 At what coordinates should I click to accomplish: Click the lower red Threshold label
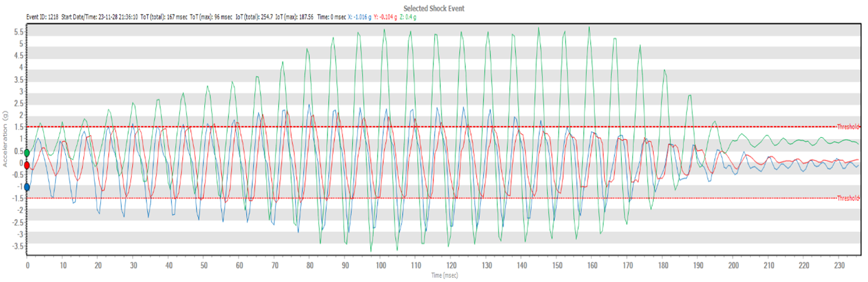click(849, 198)
